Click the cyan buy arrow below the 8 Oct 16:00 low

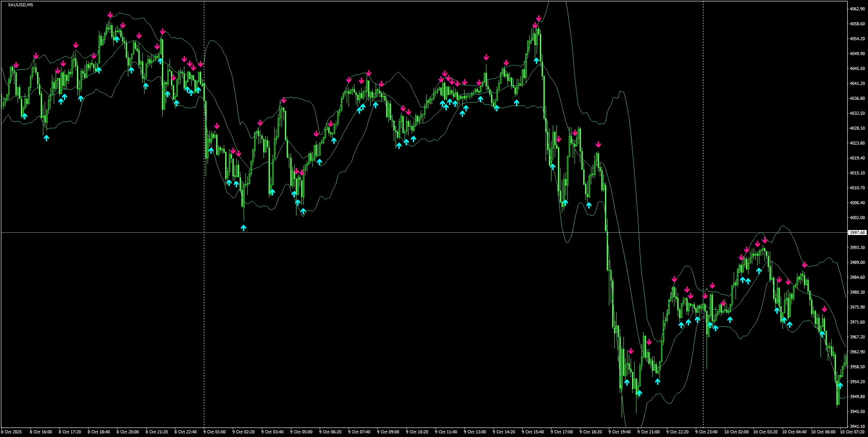click(46, 138)
